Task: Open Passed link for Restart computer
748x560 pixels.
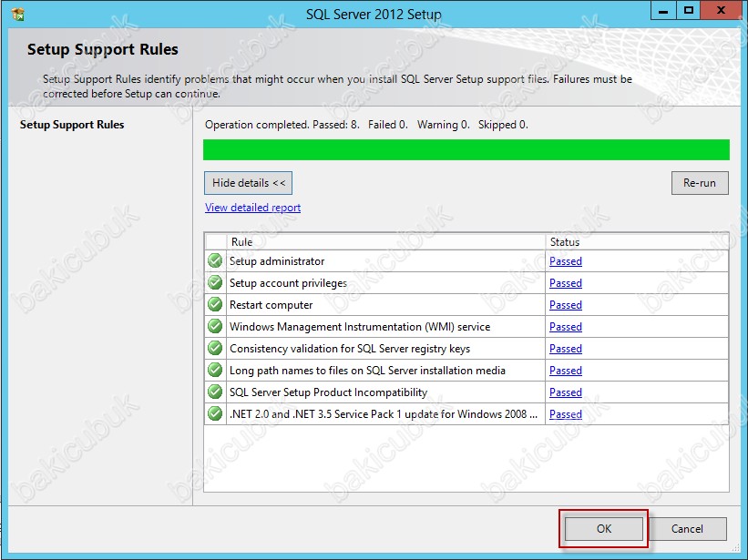Action: click(565, 305)
